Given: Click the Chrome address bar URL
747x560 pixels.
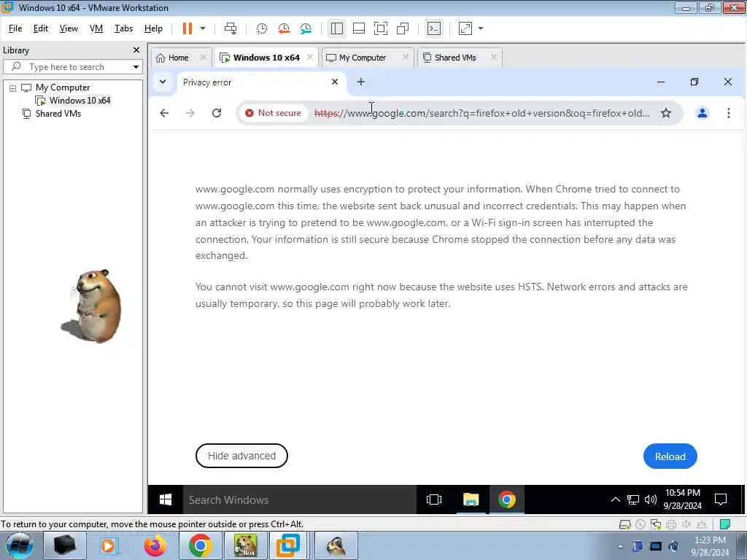Looking at the screenshot, I should pos(481,113).
